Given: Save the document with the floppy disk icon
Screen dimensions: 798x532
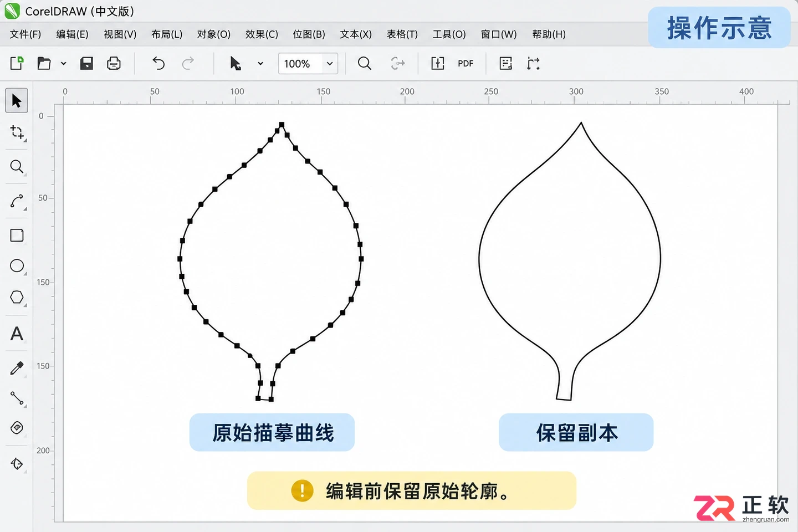Looking at the screenshot, I should coord(86,63).
